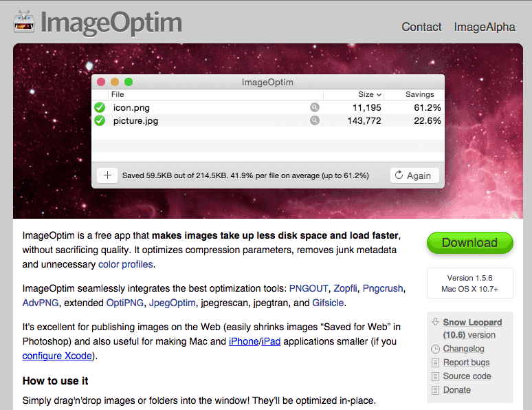532x410 pixels.
Task: Open the Contact page
Action: click(421, 27)
